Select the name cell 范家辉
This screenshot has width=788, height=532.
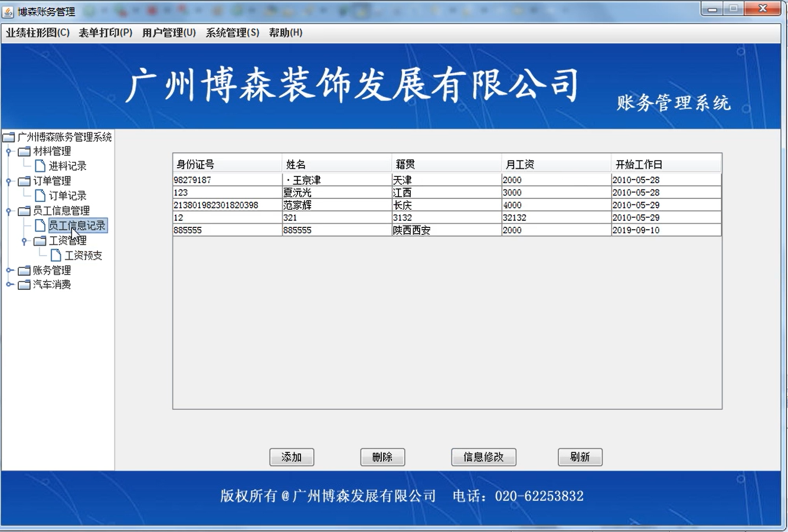[x=337, y=205]
